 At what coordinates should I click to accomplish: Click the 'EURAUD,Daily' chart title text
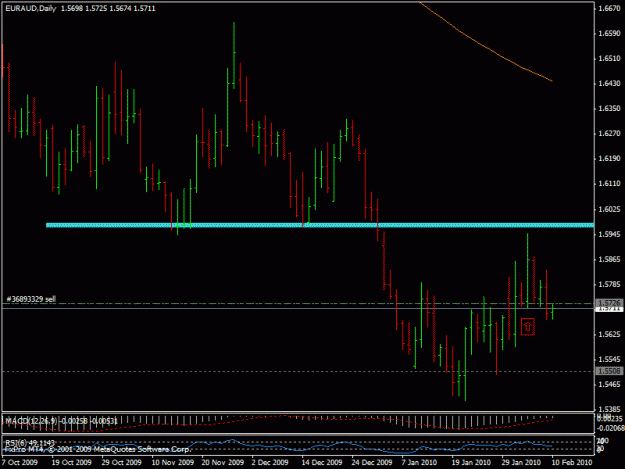[31, 8]
